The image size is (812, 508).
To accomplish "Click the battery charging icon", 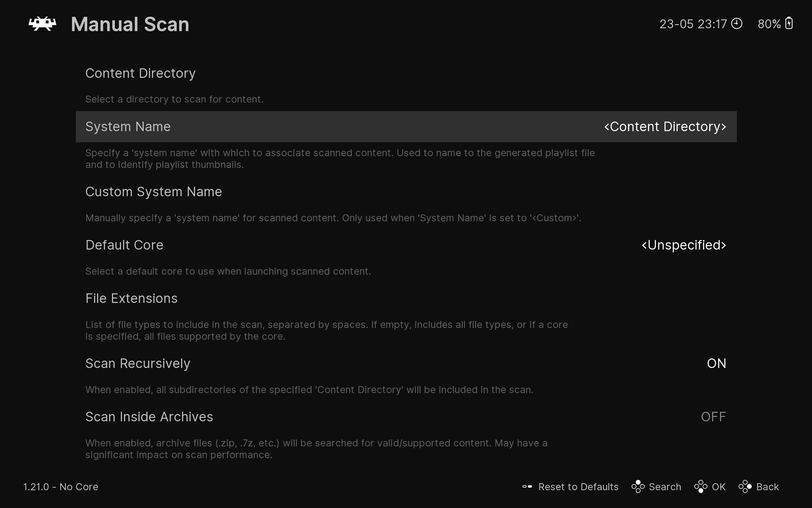I will tap(789, 23).
